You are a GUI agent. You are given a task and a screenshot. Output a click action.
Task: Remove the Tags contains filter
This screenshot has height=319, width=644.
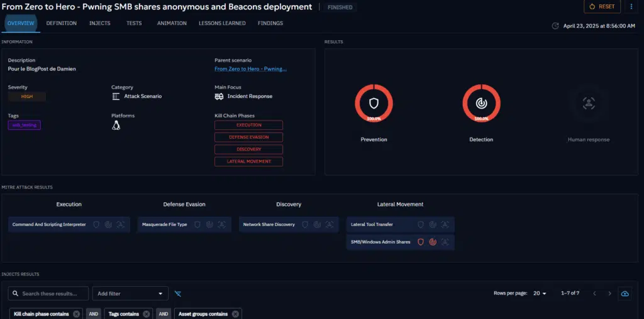click(x=146, y=314)
